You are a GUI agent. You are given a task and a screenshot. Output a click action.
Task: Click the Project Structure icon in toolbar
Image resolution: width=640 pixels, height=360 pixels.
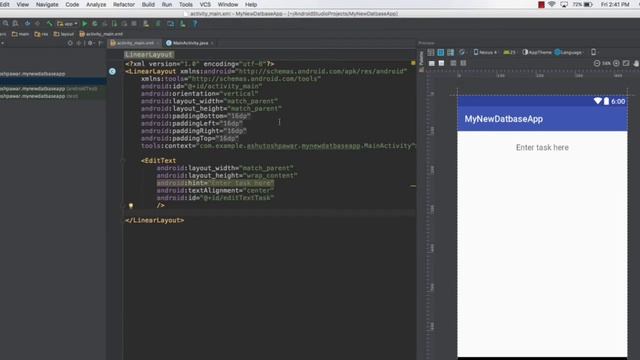pyautogui.click(x=171, y=24)
